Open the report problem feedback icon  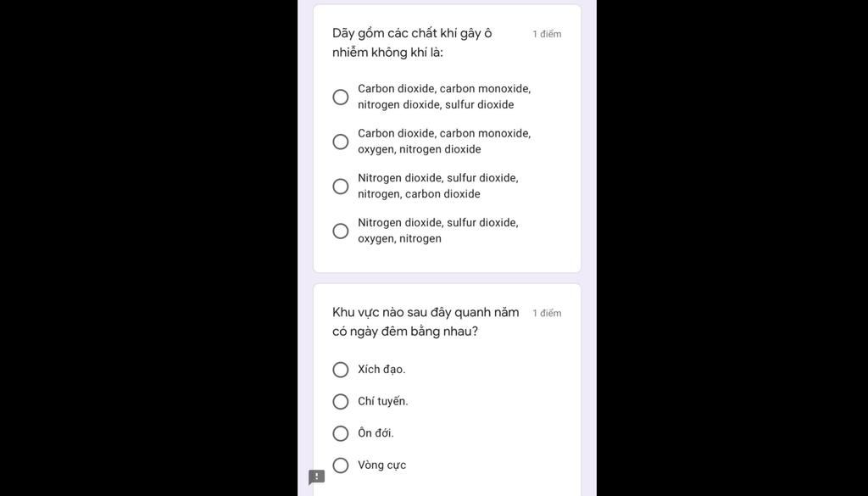pos(317,476)
